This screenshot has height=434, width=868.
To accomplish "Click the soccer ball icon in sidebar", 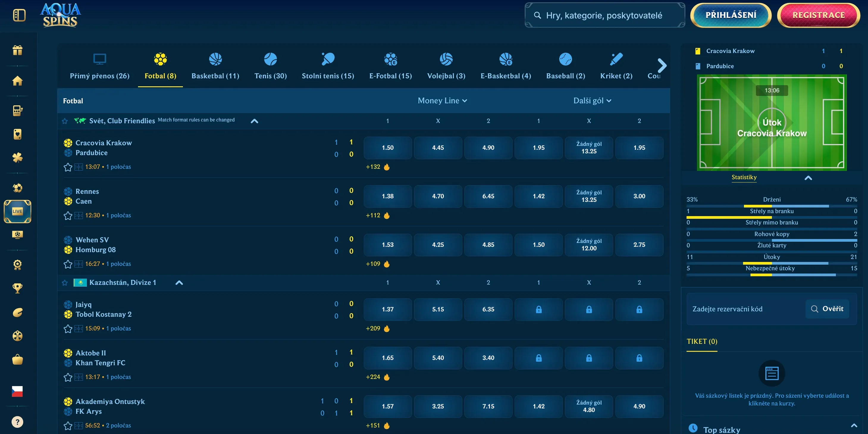I will [18, 188].
